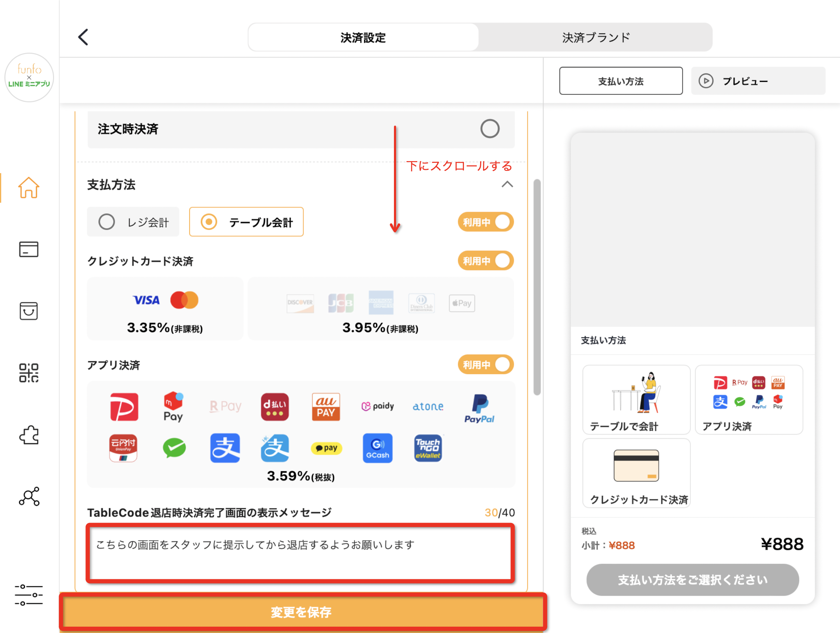Click the atone logo

(428, 407)
